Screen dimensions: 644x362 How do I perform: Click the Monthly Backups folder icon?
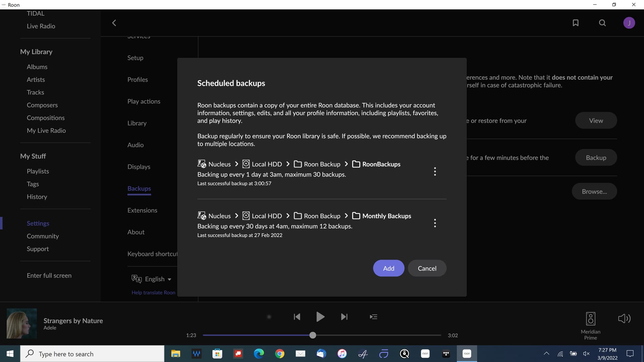tap(356, 216)
